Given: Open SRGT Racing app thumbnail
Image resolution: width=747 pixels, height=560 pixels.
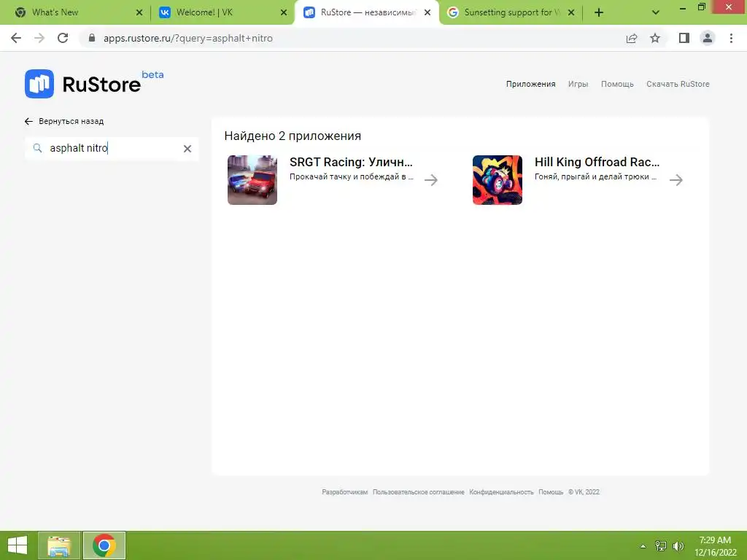Looking at the screenshot, I should coord(252,180).
